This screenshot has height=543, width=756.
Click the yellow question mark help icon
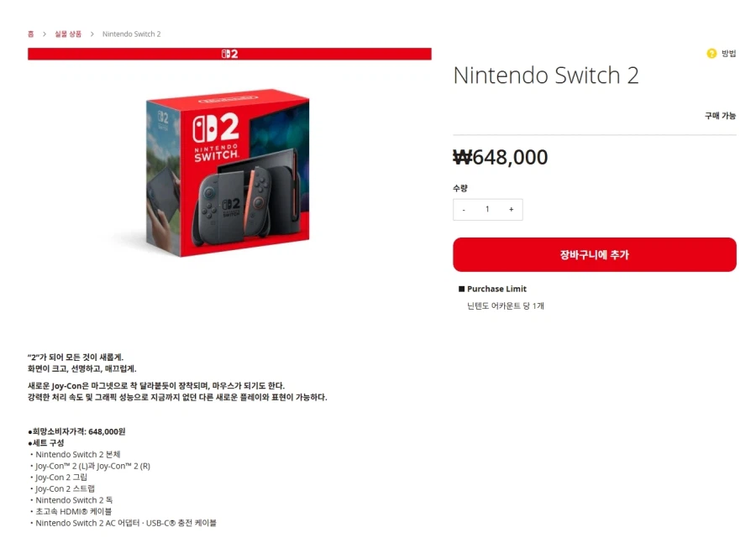(712, 53)
